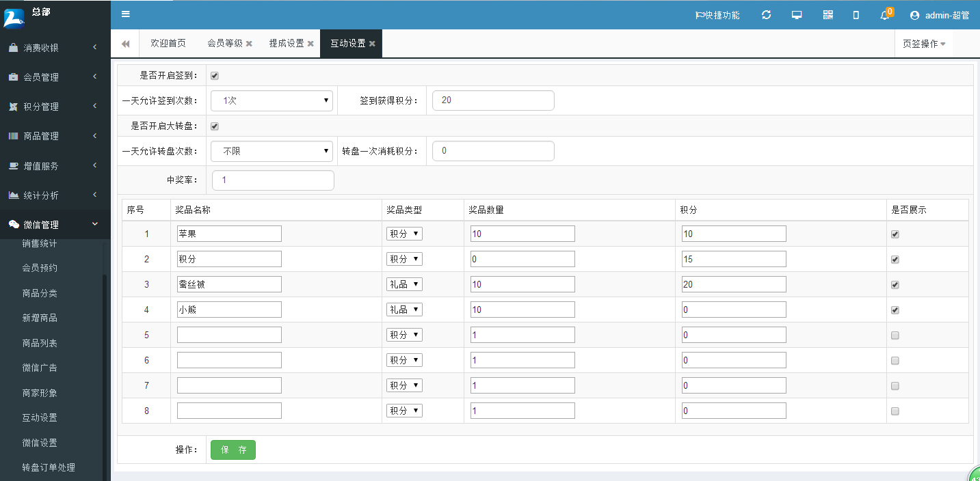The image size is (980, 481).
Task: Enable 是否展示 checkbox for row 5
Action: point(895,335)
